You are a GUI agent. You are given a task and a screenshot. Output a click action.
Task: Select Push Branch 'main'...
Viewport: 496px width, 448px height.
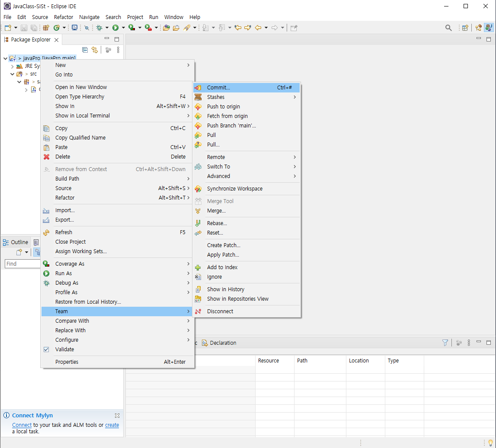tap(247, 125)
